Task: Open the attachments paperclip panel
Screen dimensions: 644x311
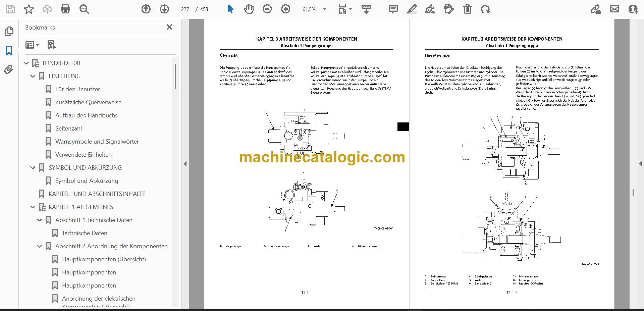Action: click(x=9, y=70)
